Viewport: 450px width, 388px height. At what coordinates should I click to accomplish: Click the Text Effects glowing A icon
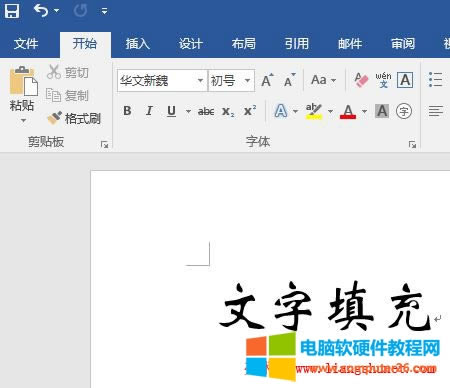coord(281,111)
